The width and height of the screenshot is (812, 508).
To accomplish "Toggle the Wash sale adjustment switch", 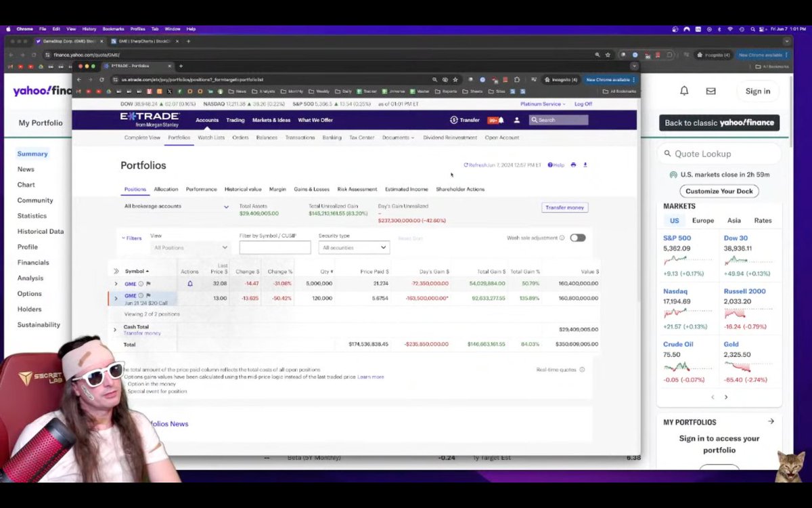I will (577, 238).
